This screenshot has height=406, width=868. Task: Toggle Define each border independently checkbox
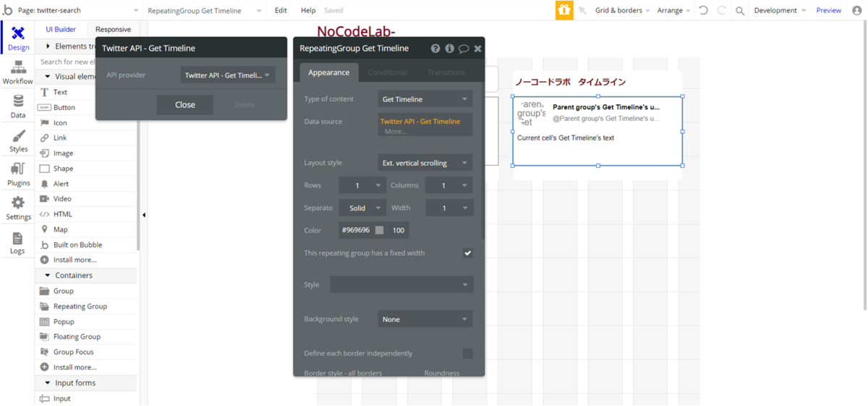(x=467, y=353)
